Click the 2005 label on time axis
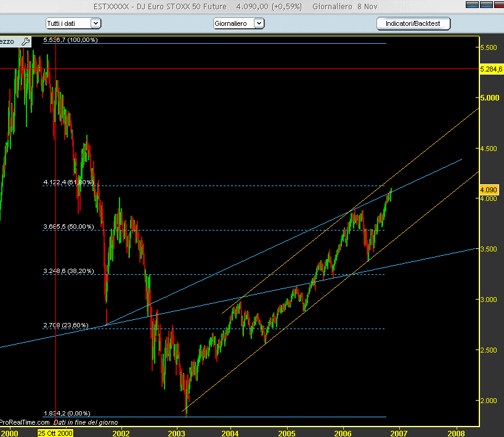 pos(287,433)
